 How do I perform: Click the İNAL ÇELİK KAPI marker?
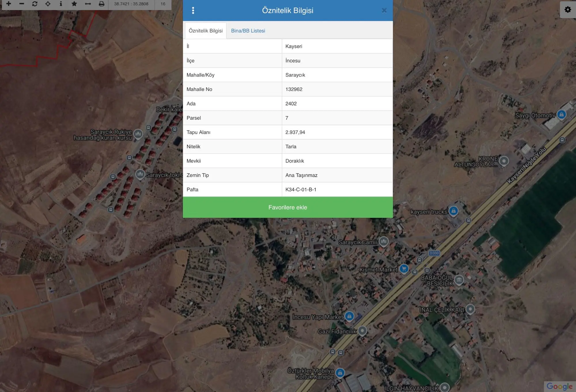pyautogui.click(x=470, y=309)
